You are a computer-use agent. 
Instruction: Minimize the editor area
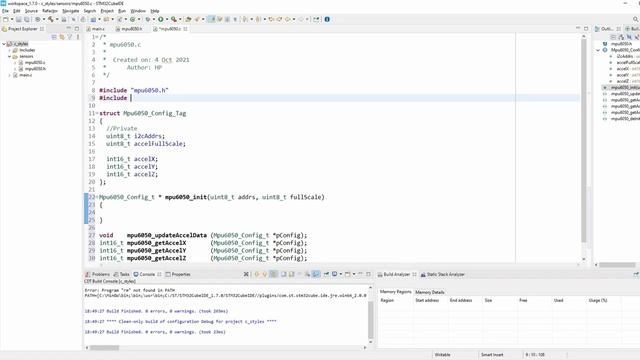coord(578,28)
